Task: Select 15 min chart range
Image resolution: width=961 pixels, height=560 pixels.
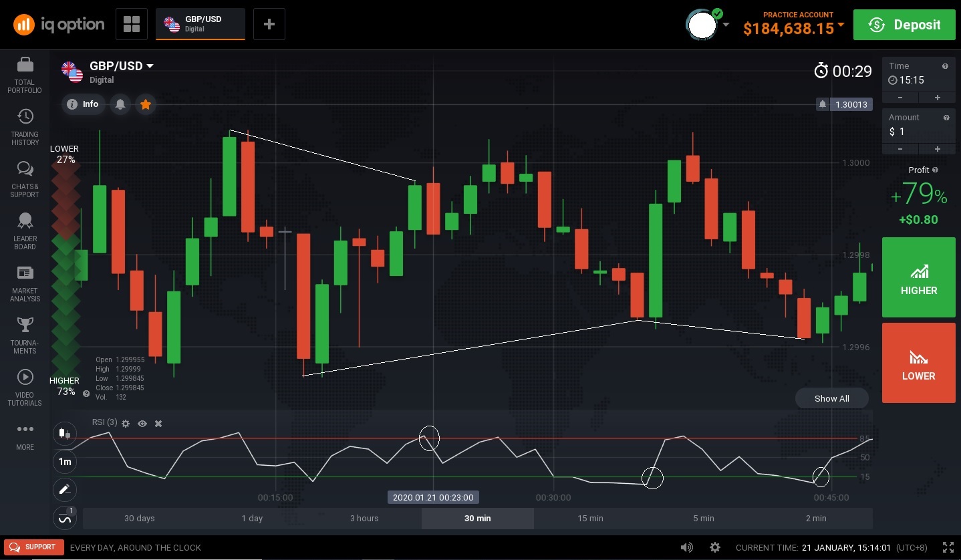Action: 590,518
